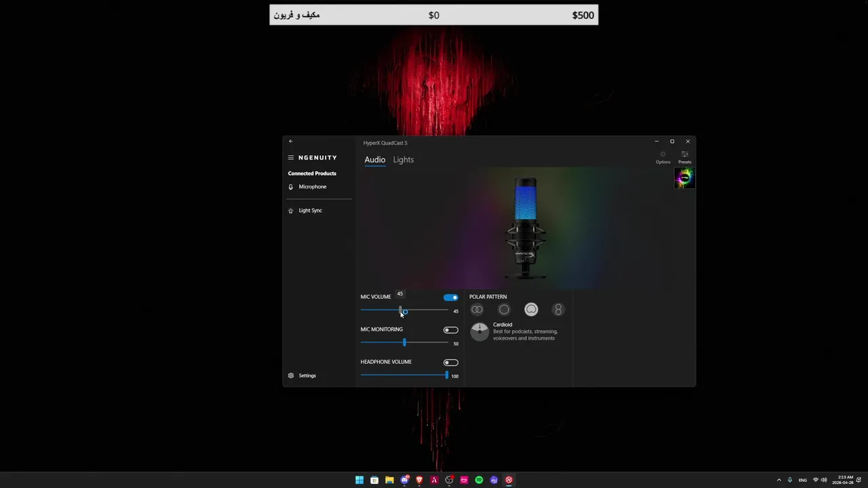Open Brave browser from the taskbar

tap(420, 480)
